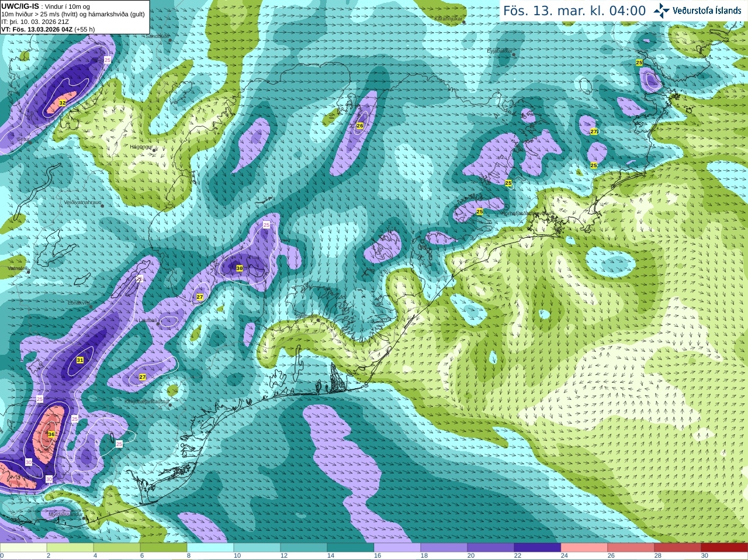Click the Laufbali place label
This screenshot has width=748, height=560.
(x=147, y=320)
